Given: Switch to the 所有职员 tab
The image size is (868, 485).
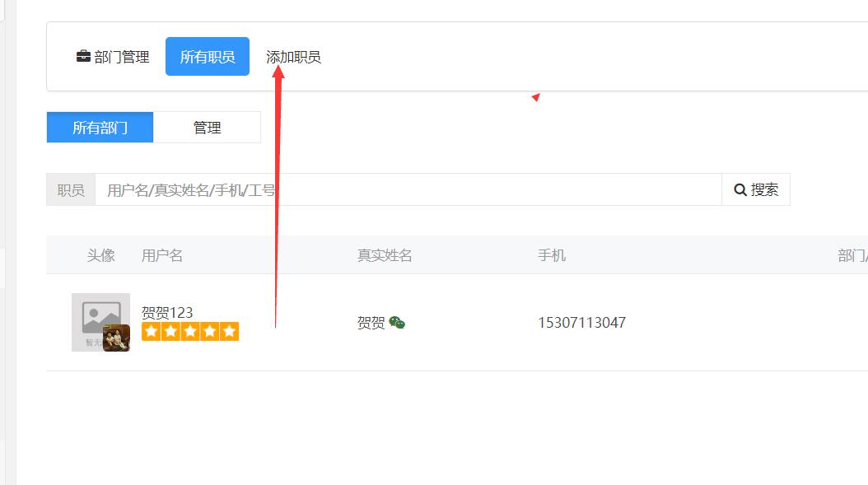Looking at the screenshot, I should tap(208, 57).
